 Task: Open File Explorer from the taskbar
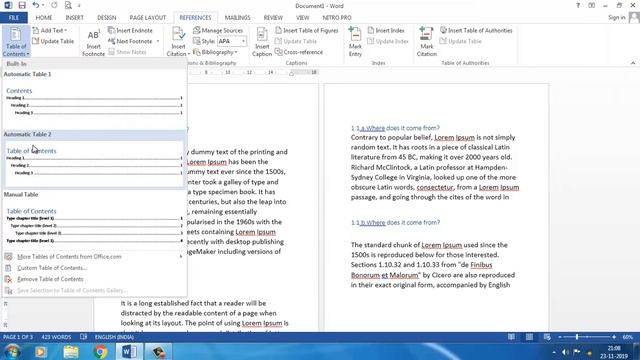(71, 351)
